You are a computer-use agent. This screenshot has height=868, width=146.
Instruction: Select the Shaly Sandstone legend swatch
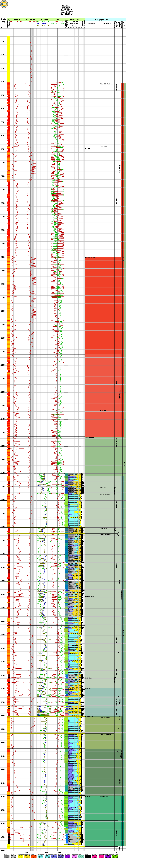pos(27,856)
